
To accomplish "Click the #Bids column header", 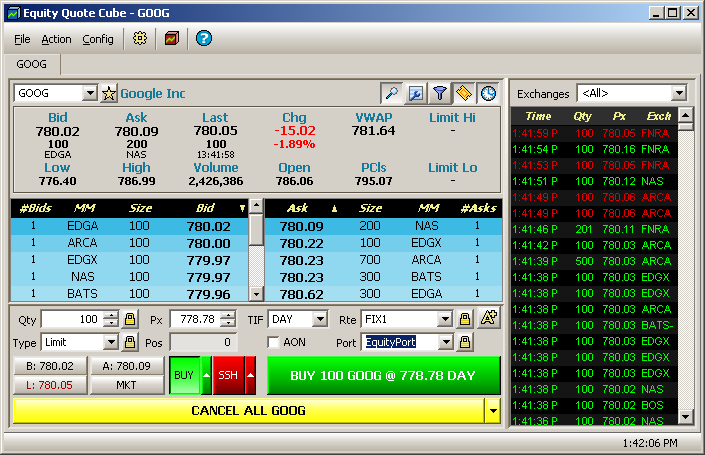I will pos(36,208).
